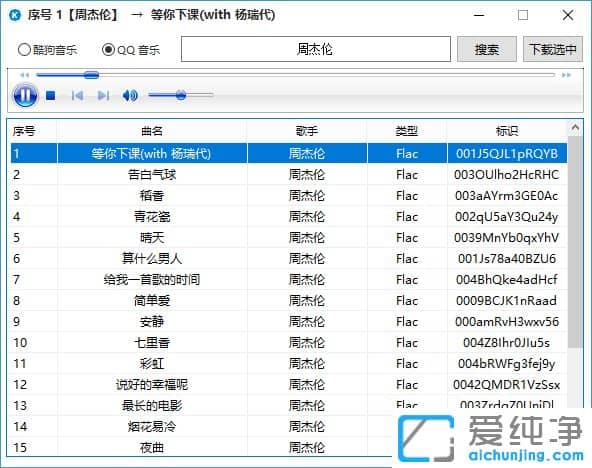Skip to previous track icon
Image resolution: width=592 pixels, height=468 pixels.
[x=77, y=95]
